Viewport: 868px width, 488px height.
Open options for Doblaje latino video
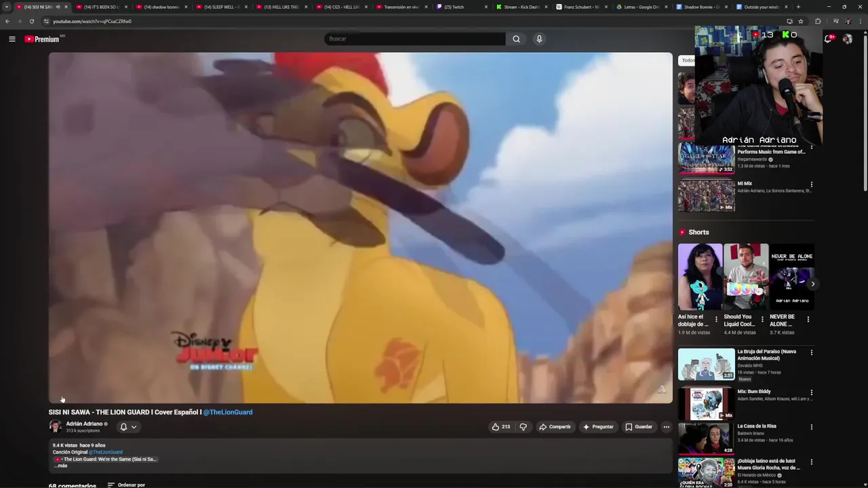[x=811, y=462]
